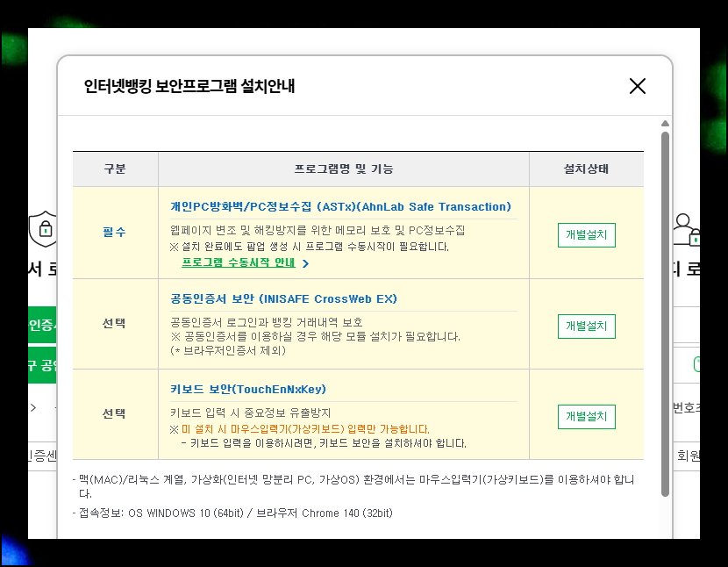
Task: Click the 공동인증서 보안 (INISAFE CrossWeb EX) title
Action: pyautogui.click(x=283, y=298)
